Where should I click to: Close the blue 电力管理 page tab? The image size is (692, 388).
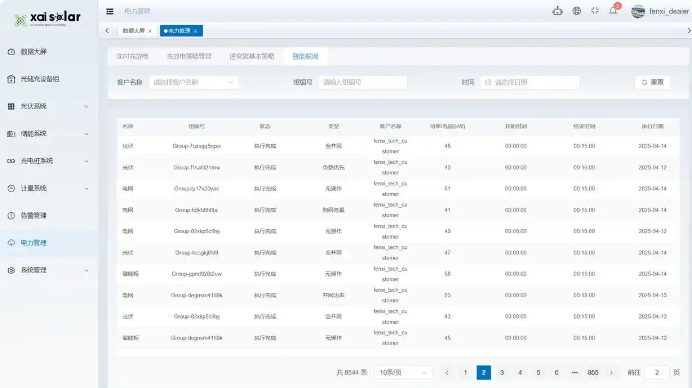pyautogui.click(x=196, y=31)
